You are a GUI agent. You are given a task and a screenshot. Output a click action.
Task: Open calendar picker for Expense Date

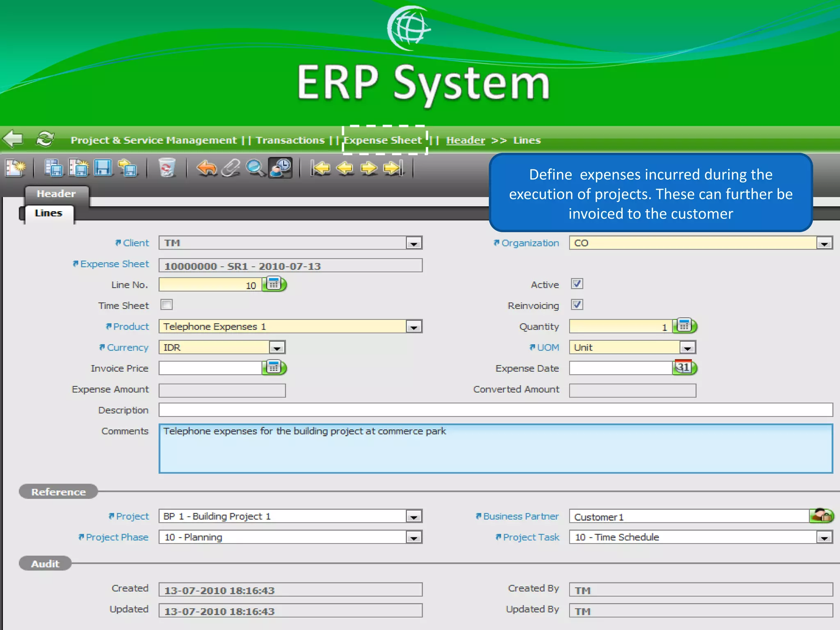[x=685, y=367]
